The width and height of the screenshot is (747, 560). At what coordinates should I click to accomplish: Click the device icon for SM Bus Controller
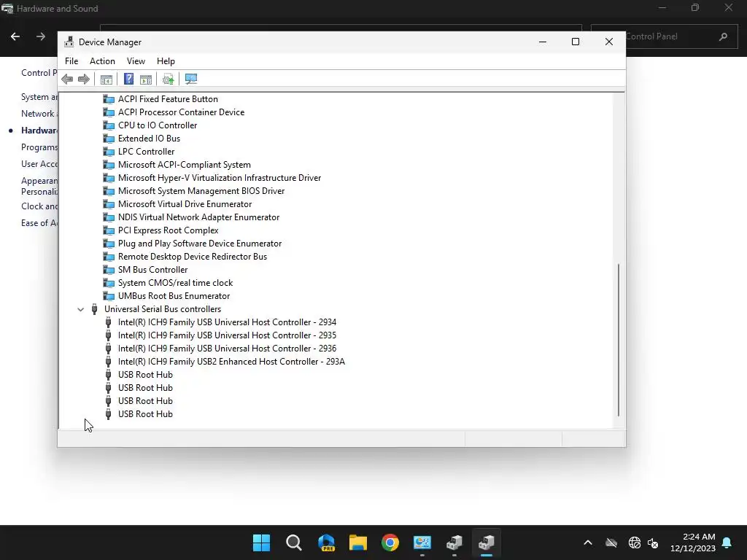pos(109,270)
